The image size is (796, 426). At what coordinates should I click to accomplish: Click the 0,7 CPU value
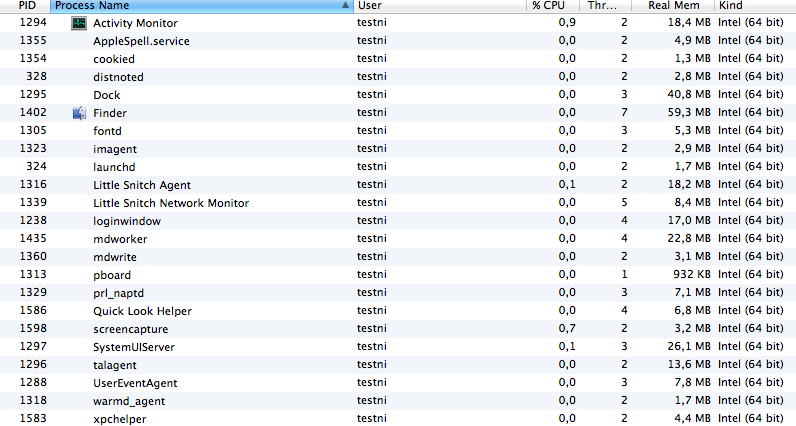coord(567,329)
